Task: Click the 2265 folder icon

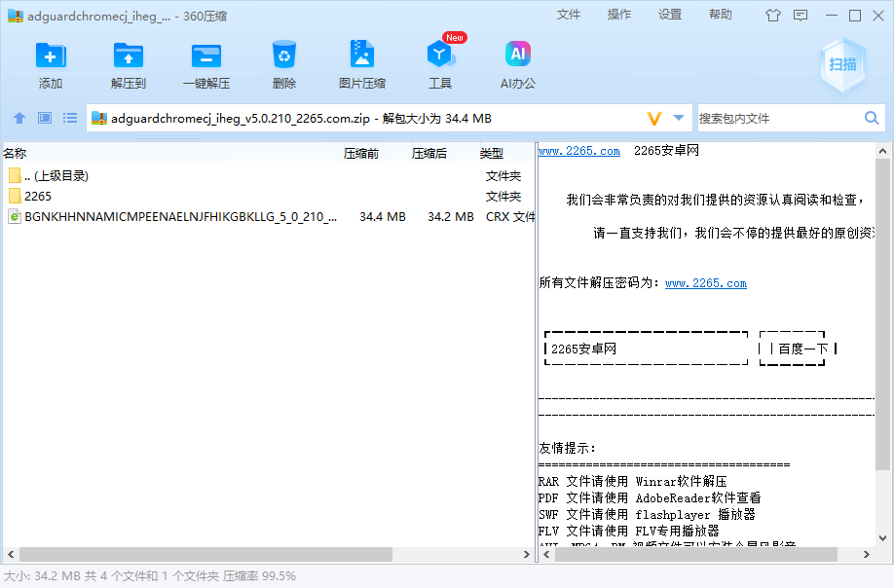Action: coord(15,196)
